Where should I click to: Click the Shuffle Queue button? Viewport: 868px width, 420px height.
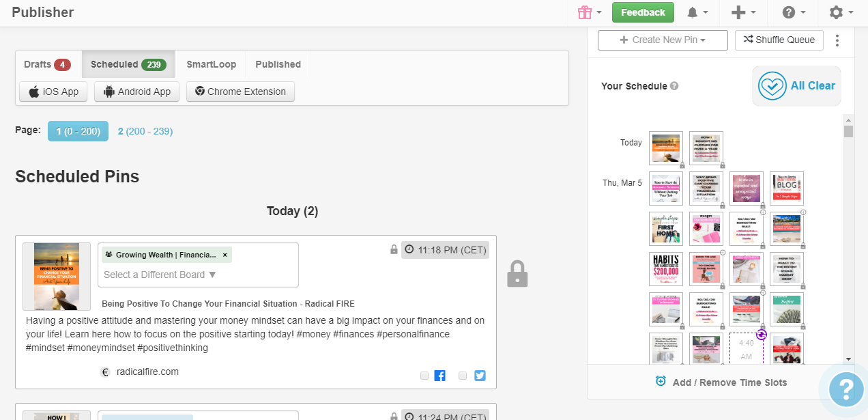[x=779, y=40]
